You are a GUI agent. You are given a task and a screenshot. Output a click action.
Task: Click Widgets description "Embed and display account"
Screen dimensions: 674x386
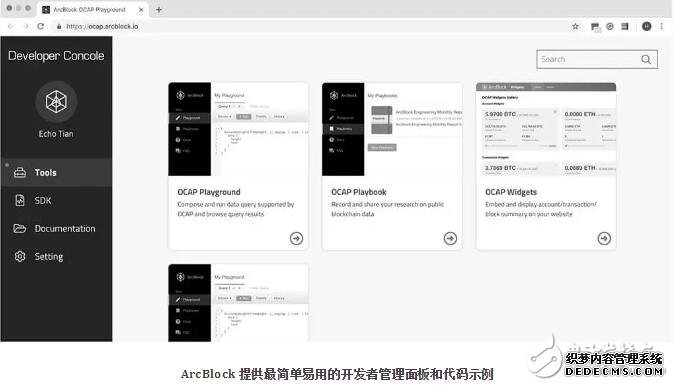coord(523,205)
